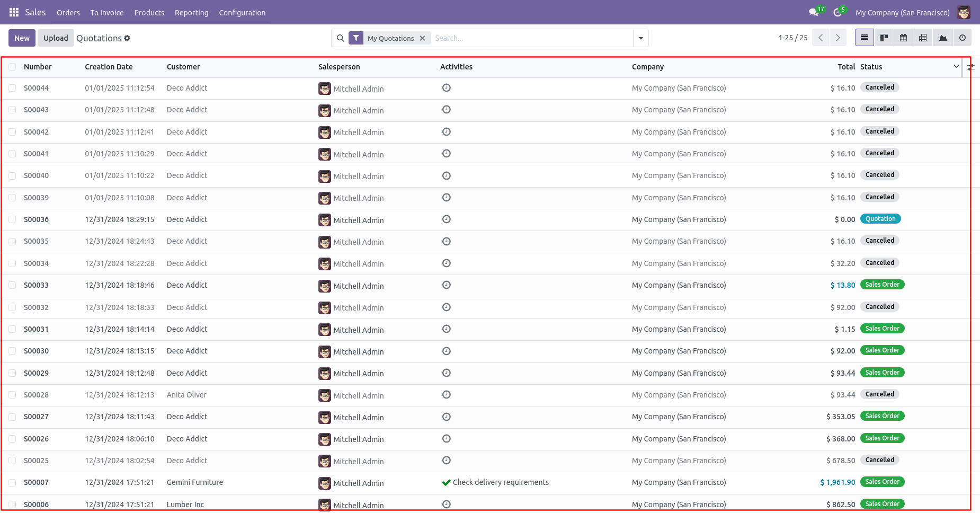
Task: Open the Configuration menu
Action: pos(242,13)
